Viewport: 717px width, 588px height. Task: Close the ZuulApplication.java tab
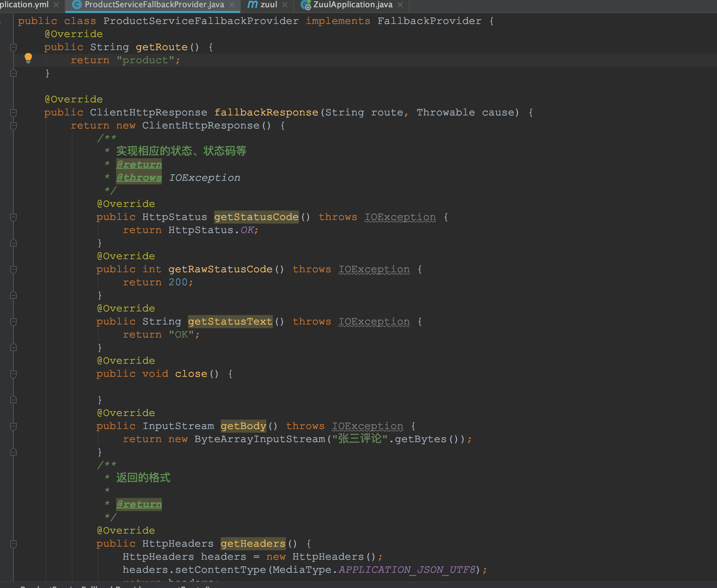click(400, 5)
